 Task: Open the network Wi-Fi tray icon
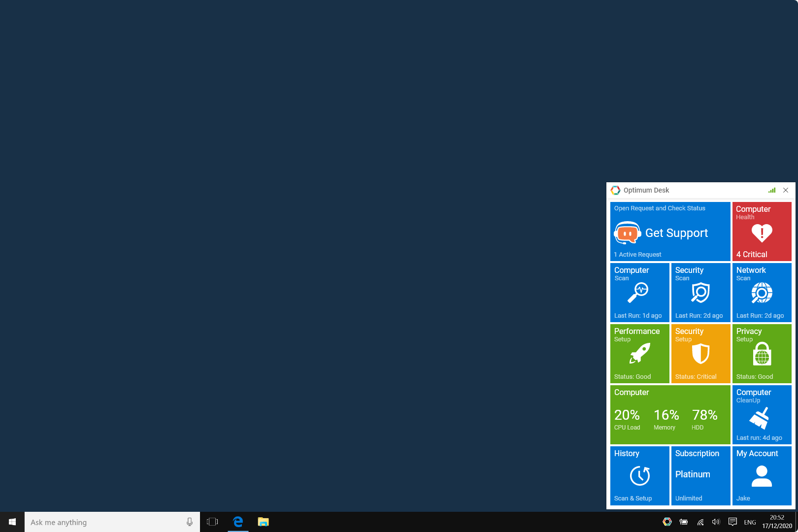point(700,522)
